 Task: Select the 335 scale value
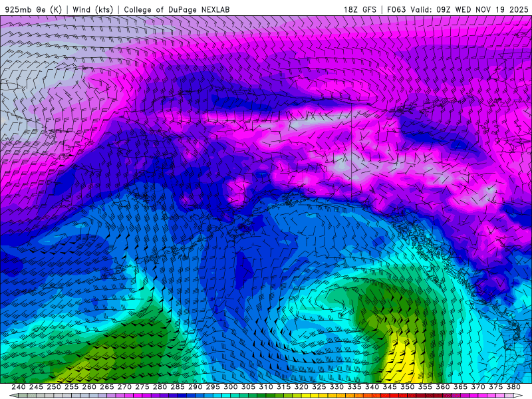(354, 387)
